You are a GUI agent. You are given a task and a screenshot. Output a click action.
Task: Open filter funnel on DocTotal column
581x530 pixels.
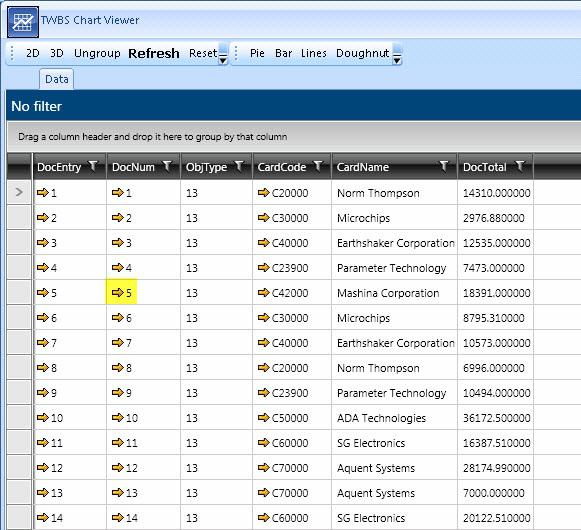pyautogui.click(x=520, y=166)
